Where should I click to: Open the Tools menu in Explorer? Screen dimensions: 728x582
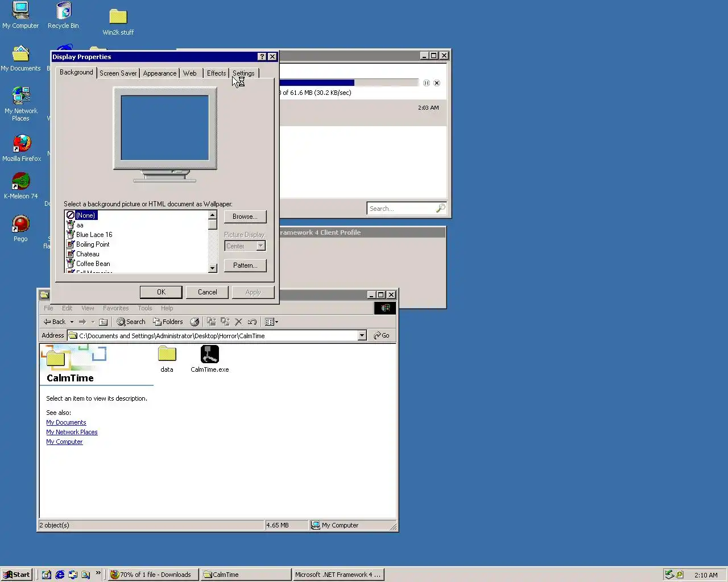(x=145, y=308)
